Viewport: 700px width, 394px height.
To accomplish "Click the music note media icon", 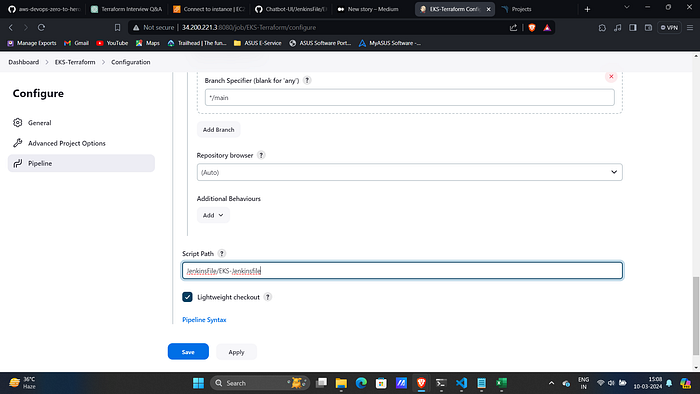I will point(617,28).
